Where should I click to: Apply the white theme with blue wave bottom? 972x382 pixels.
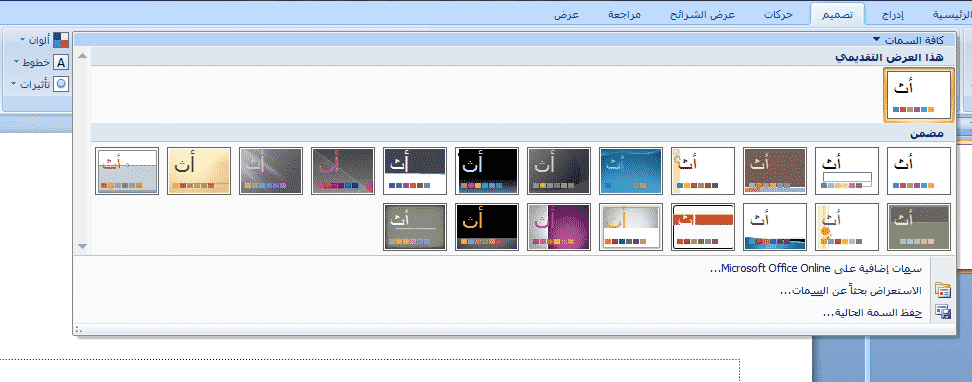(775, 226)
